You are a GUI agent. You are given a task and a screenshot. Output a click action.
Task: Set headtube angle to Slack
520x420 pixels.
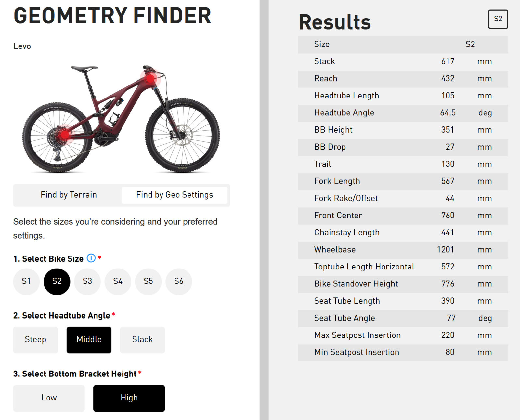point(142,340)
